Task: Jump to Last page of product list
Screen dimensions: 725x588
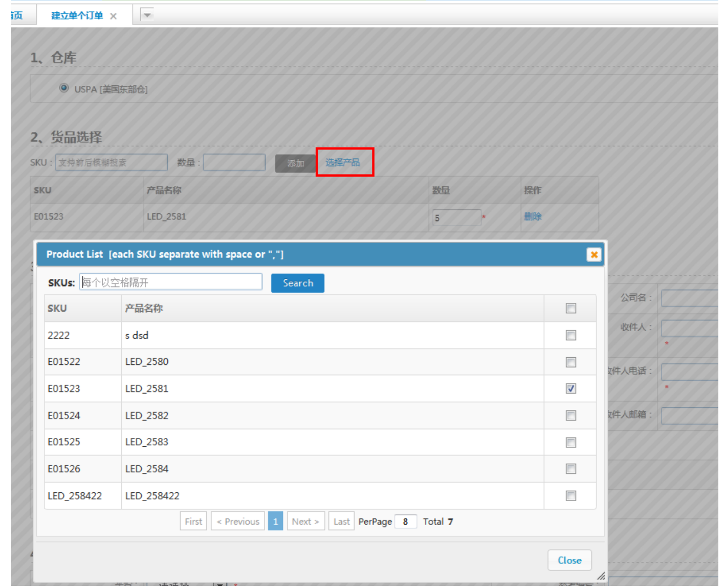Action: pos(341,521)
